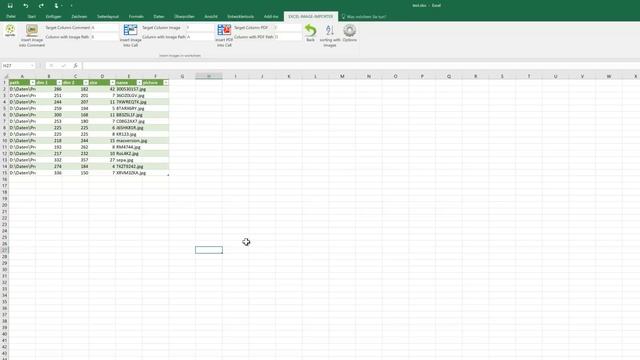Open the Add-Ins tab
The height and width of the screenshot is (360, 640).
point(271,17)
